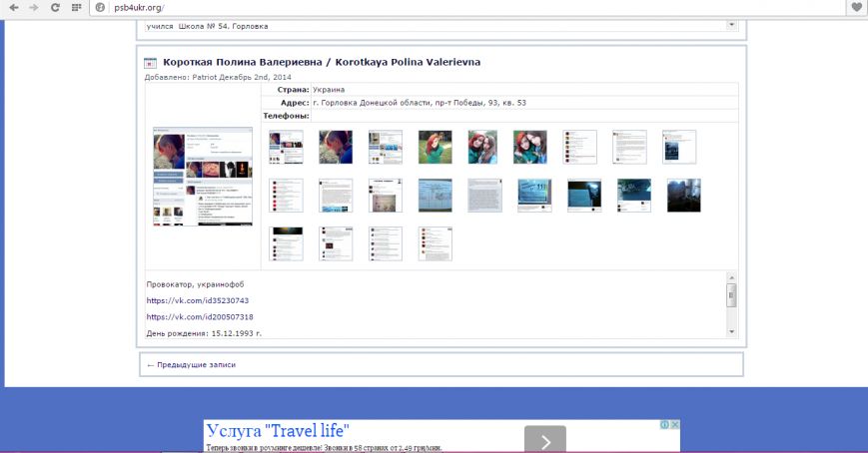Click the Добавлено: Patriot Декабрь 2nd, 2014 line
Viewport: 868px width, 453px height.
click(218, 77)
